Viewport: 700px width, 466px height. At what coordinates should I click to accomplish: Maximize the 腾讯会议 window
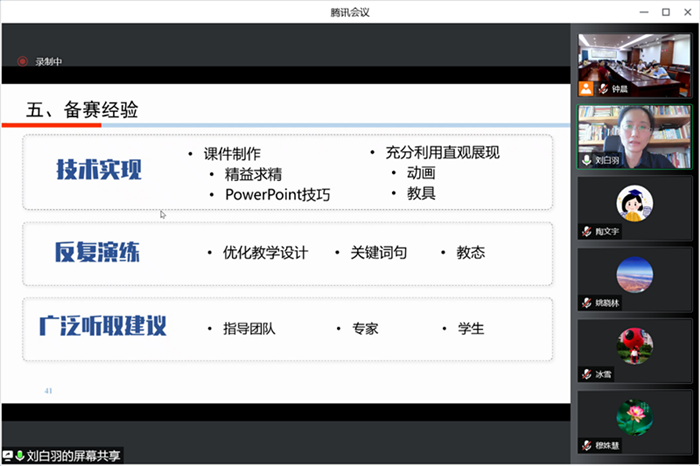click(x=666, y=11)
